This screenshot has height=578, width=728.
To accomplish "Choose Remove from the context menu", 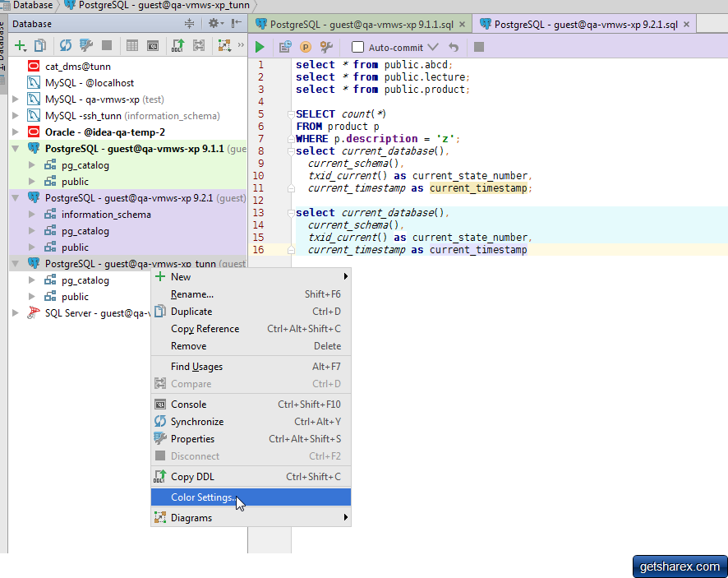I will [251, 346].
